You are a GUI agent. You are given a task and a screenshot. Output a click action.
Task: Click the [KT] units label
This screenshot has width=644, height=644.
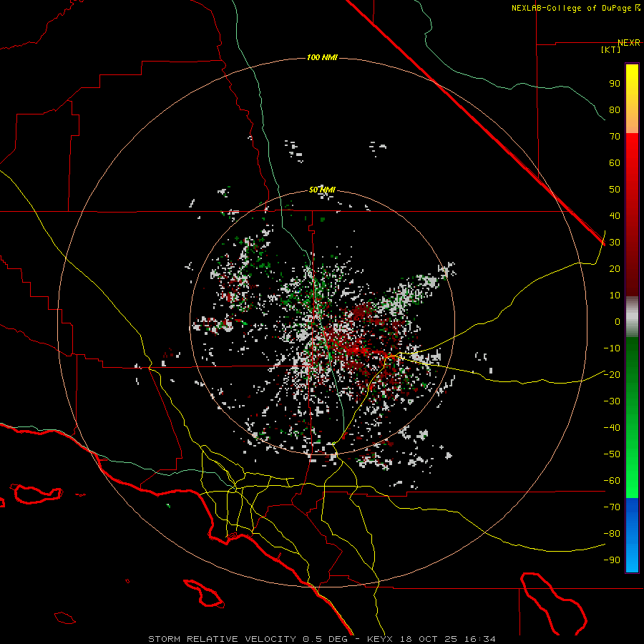tap(611, 49)
